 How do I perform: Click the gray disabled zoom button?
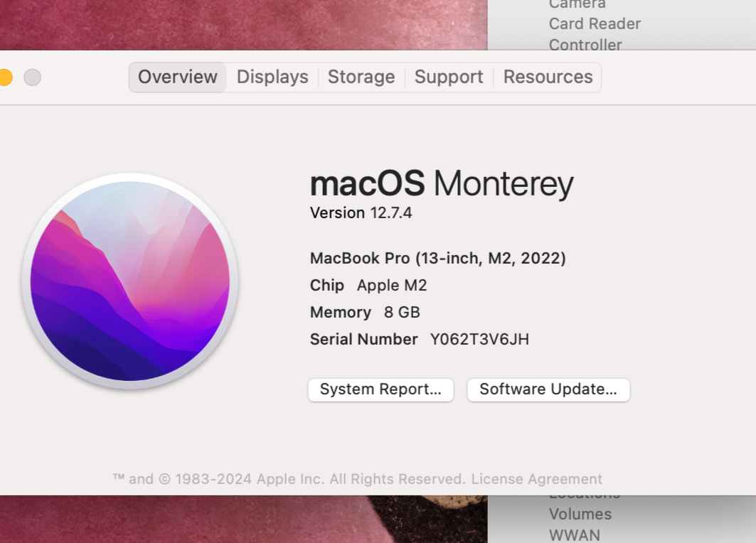[32, 77]
